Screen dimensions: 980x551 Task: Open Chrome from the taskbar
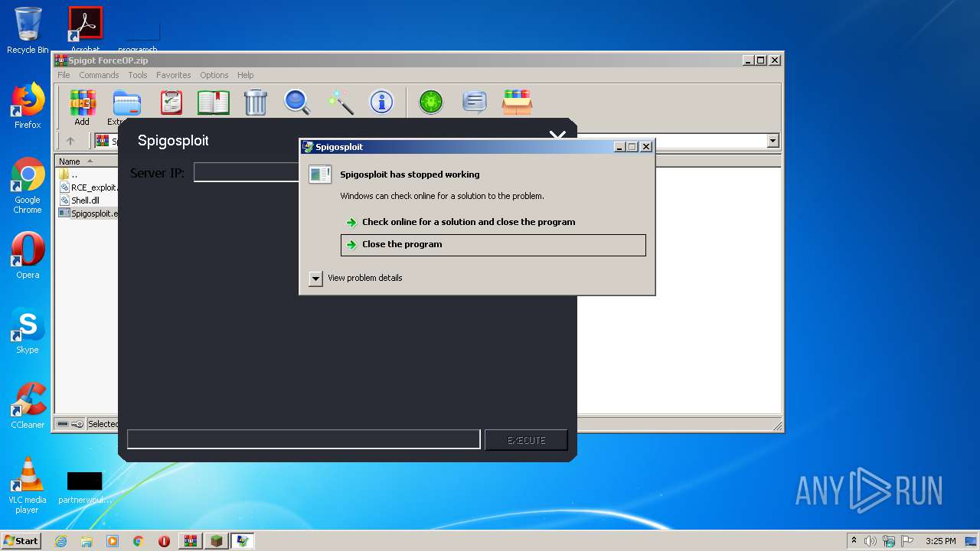pyautogui.click(x=139, y=541)
